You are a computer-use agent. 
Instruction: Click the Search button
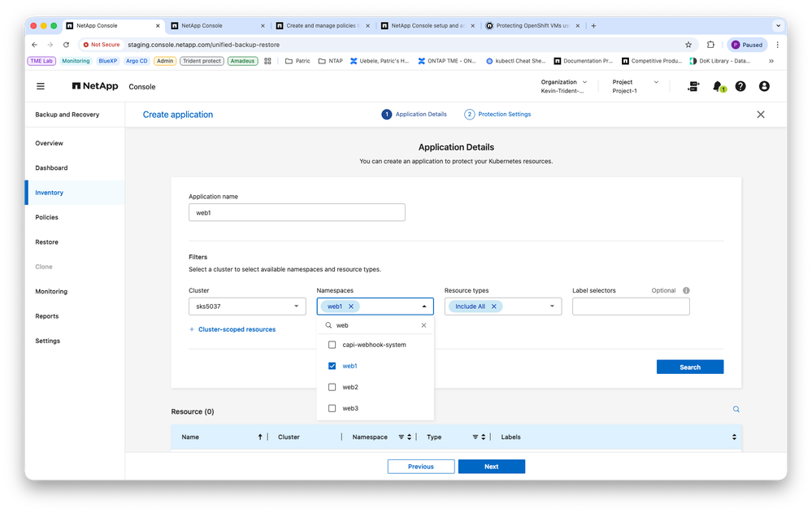tap(690, 367)
